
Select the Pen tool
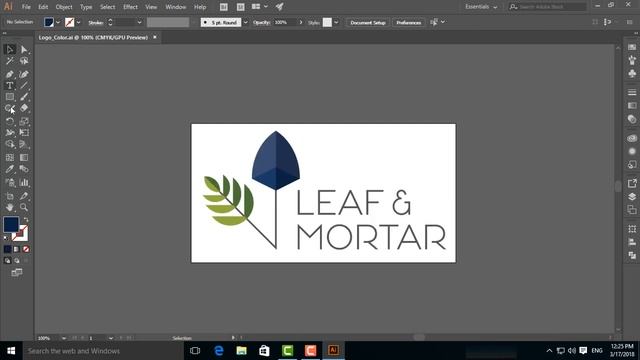pyautogui.click(x=10, y=74)
